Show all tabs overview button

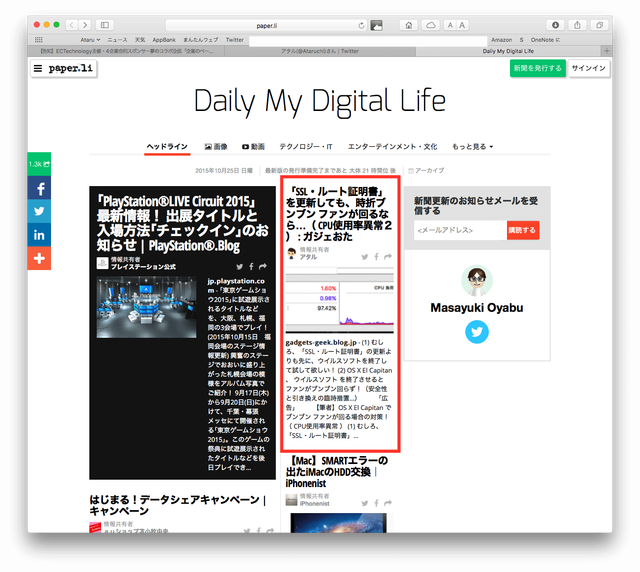599,25
